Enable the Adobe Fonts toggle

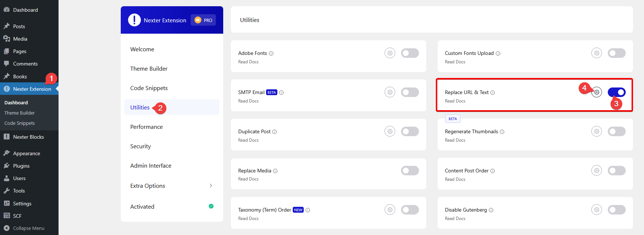coord(410,53)
